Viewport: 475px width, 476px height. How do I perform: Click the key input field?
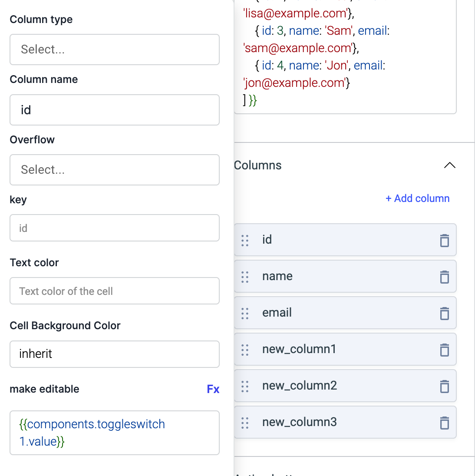115,228
